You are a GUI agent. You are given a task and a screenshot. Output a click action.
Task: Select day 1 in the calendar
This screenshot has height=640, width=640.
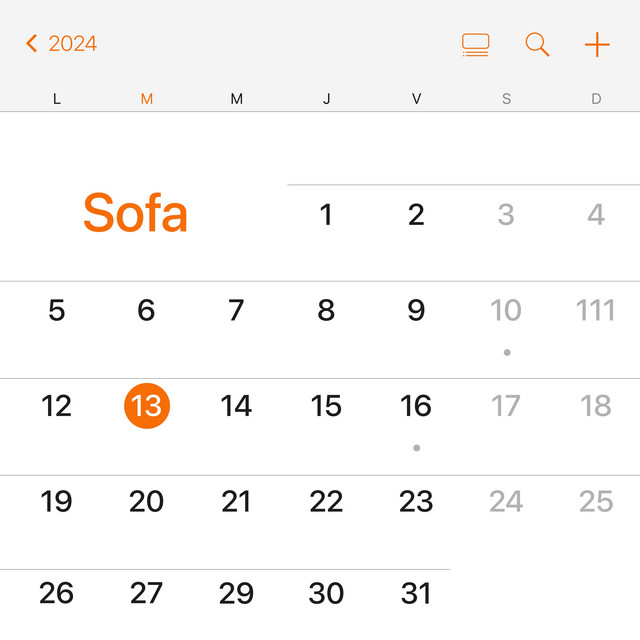point(326,215)
